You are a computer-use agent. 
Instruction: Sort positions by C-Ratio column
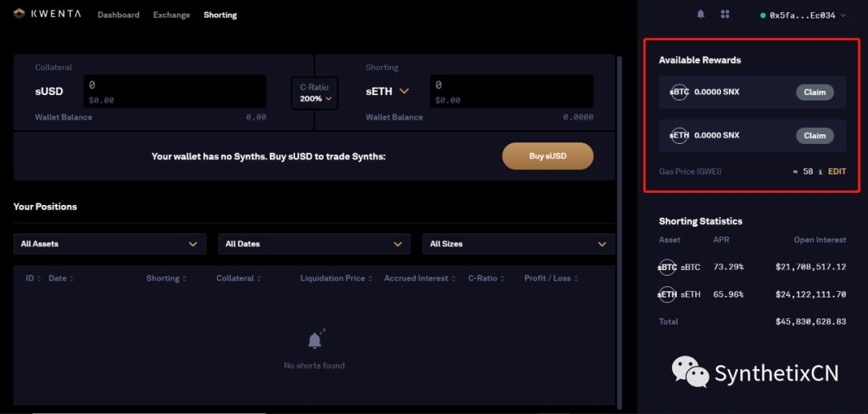tap(486, 278)
